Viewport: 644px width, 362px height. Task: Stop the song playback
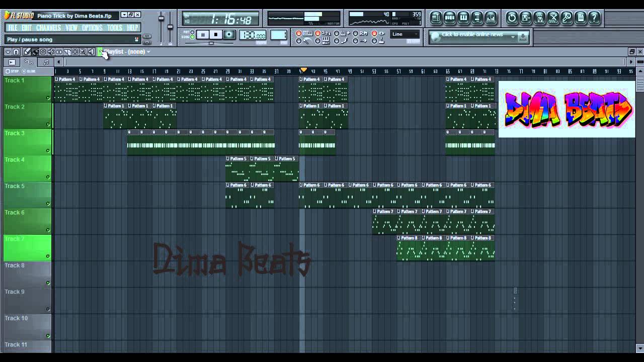point(216,35)
